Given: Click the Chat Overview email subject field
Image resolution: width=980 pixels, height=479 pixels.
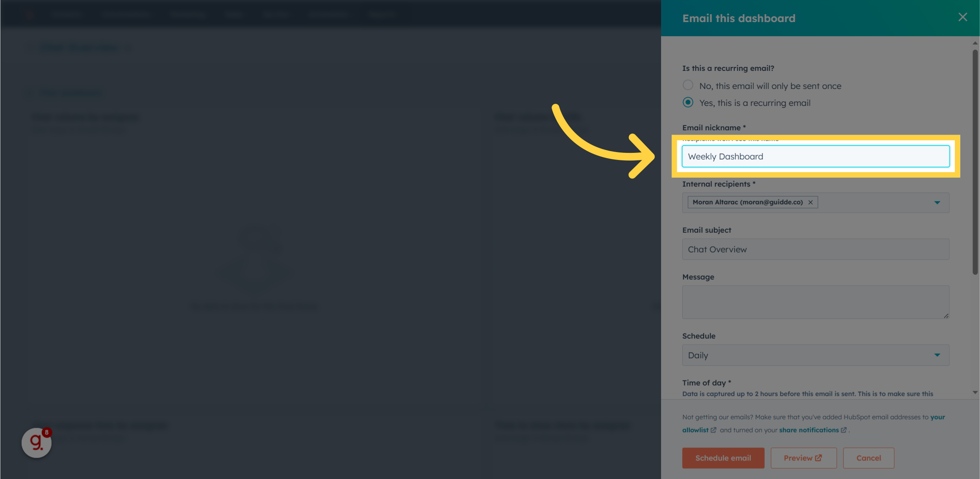Looking at the screenshot, I should click(815, 249).
